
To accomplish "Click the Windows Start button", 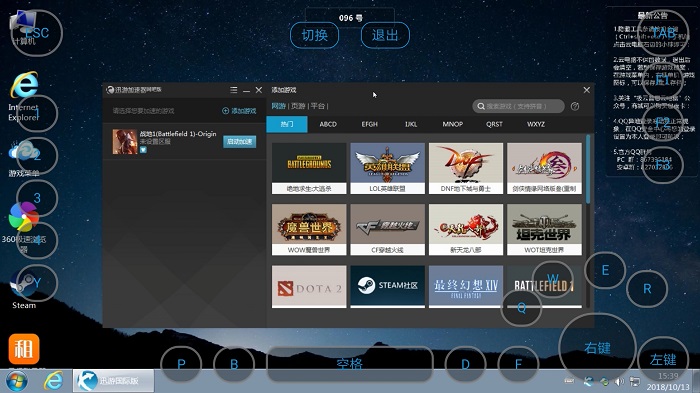I will pyautogui.click(x=17, y=381).
